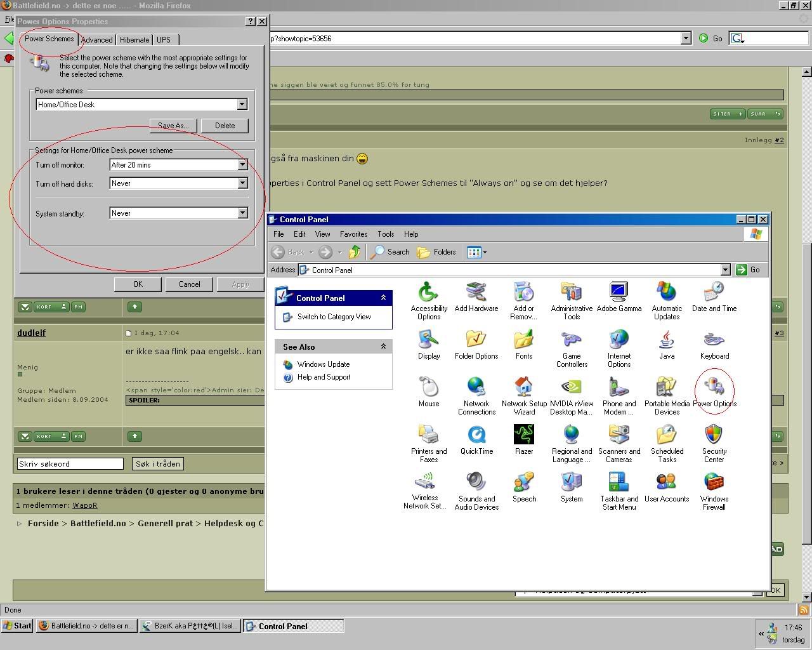This screenshot has width=812, height=650.
Task: Collapse the See Also section
Action: (x=383, y=347)
